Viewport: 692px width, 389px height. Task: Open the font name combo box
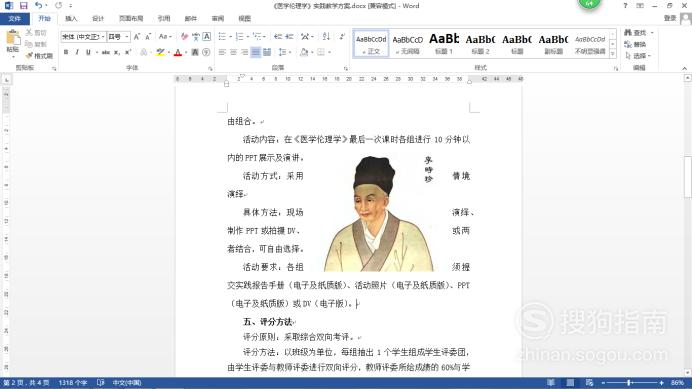(83, 37)
